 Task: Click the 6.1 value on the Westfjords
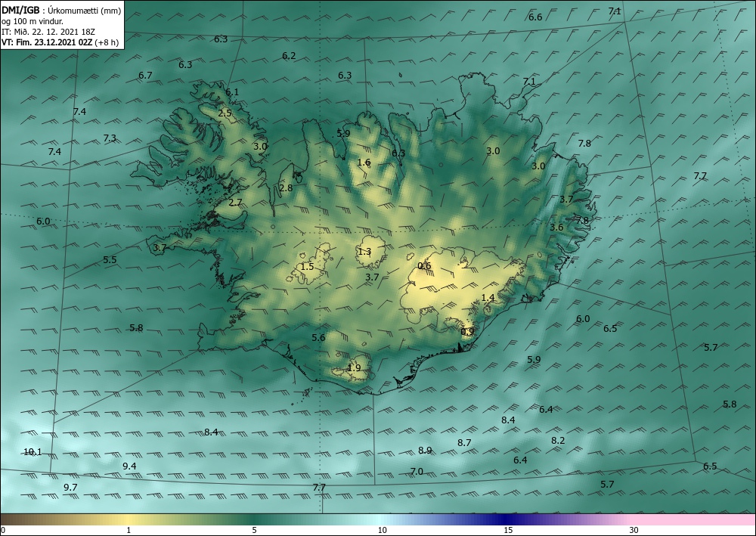(x=232, y=92)
